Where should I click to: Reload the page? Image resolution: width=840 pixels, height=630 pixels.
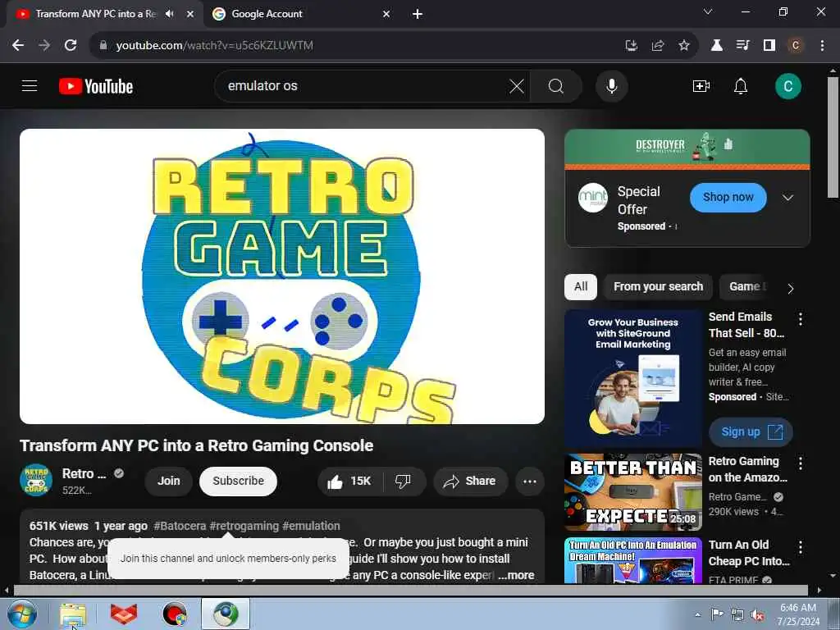(71, 46)
